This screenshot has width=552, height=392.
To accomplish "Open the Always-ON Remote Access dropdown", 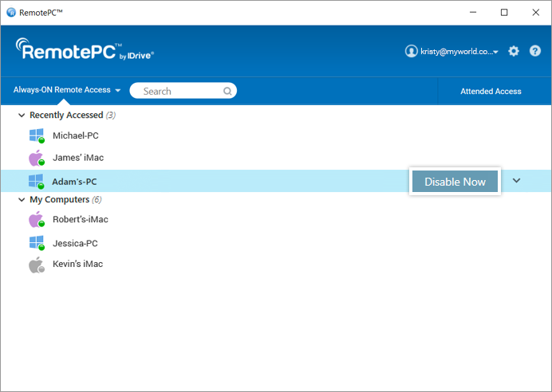I will (x=67, y=90).
